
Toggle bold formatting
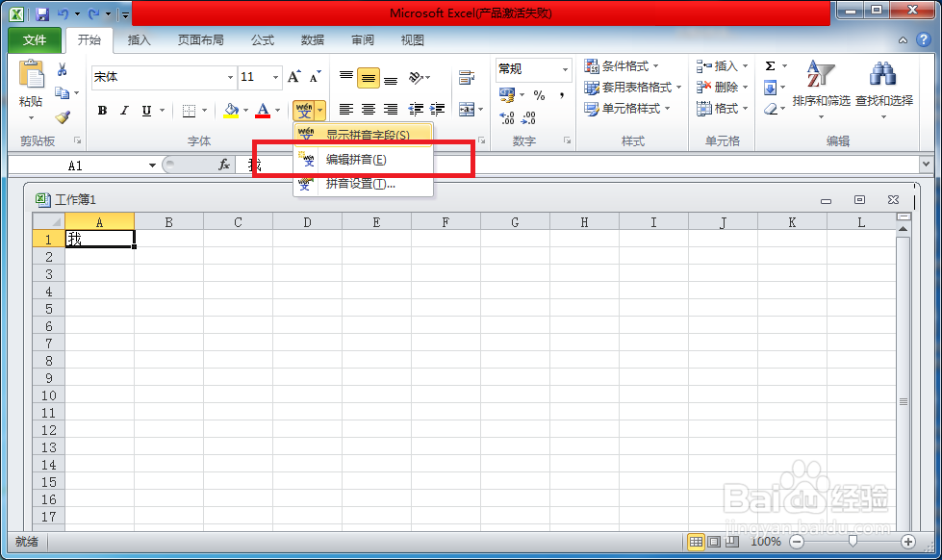tap(103, 110)
